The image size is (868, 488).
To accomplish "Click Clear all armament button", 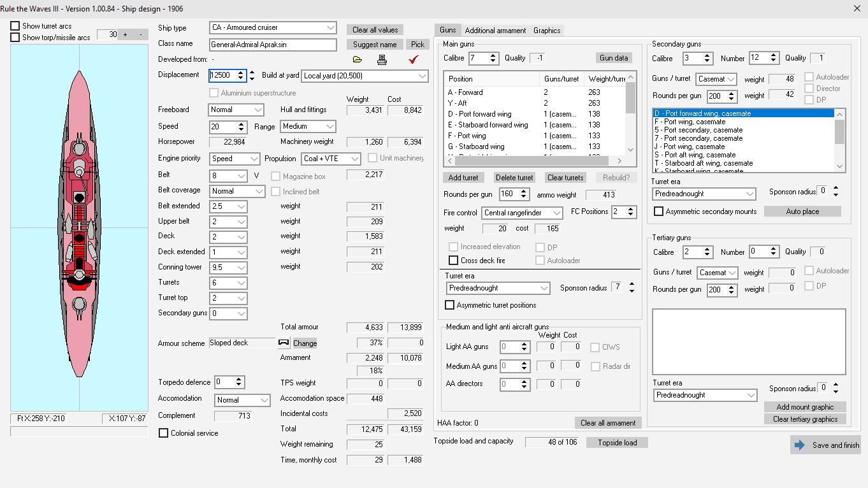I will coord(608,423).
